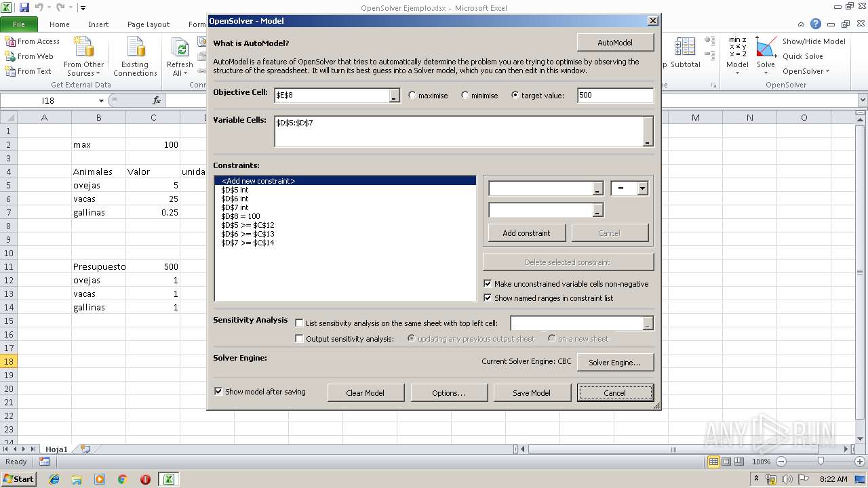
Task: Open the Existing Connections dialog
Action: pyautogui.click(x=135, y=58)
